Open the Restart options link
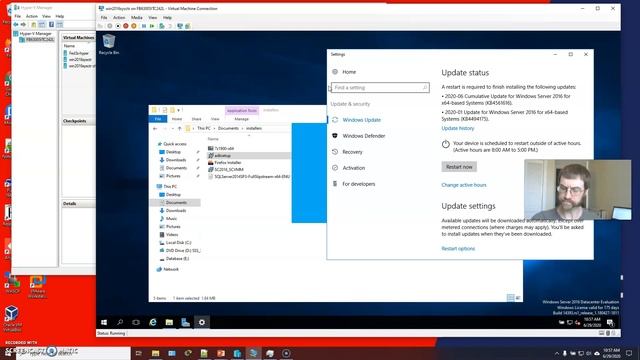 tap(458, 249)
